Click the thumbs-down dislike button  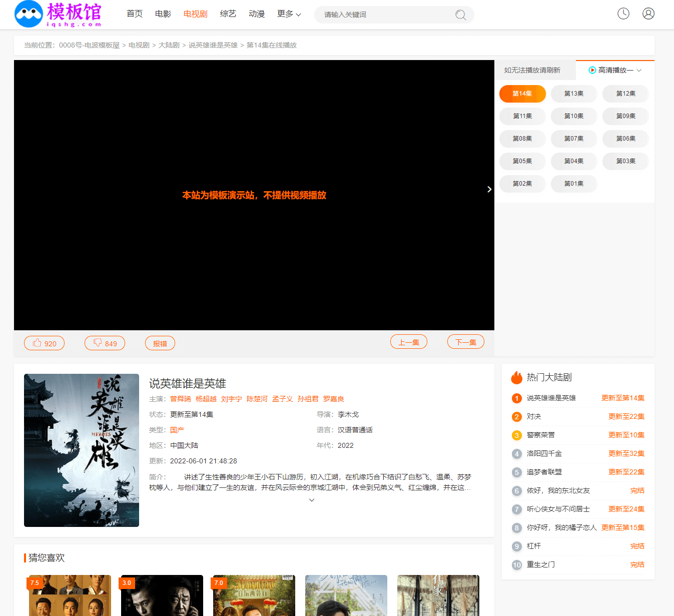(105, 343)
